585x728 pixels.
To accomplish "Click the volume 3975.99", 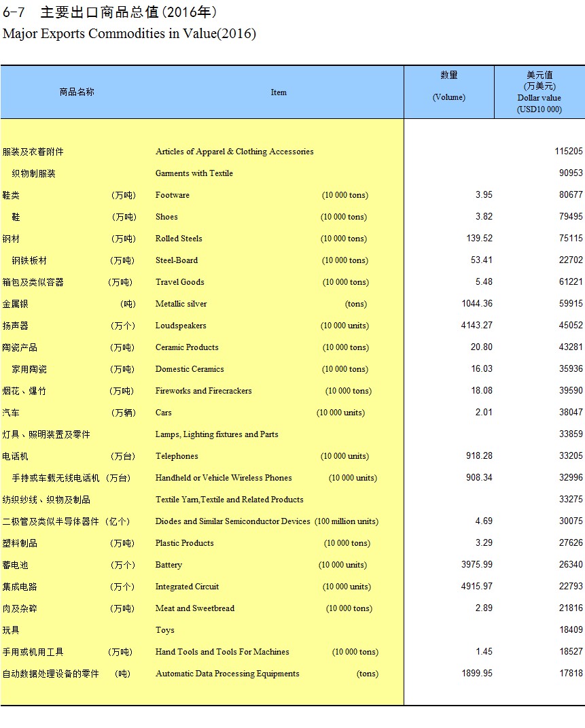I will tap(477, 565).
